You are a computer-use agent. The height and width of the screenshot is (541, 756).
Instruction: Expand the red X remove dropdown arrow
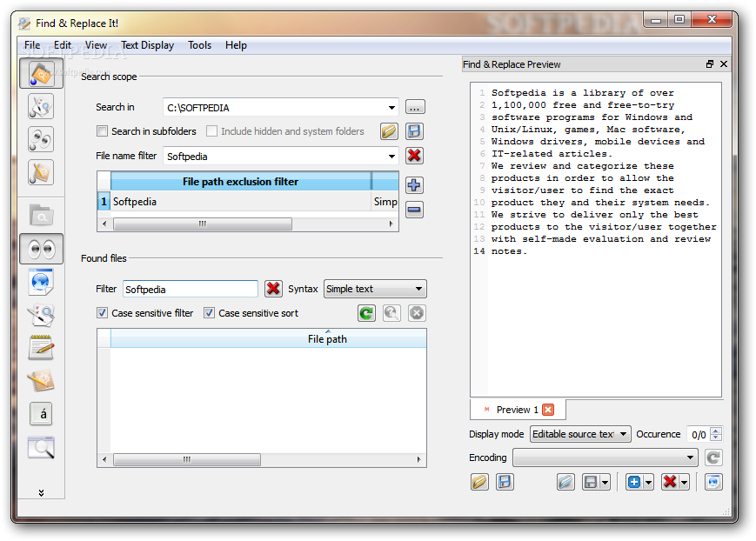tap(684, 482)
